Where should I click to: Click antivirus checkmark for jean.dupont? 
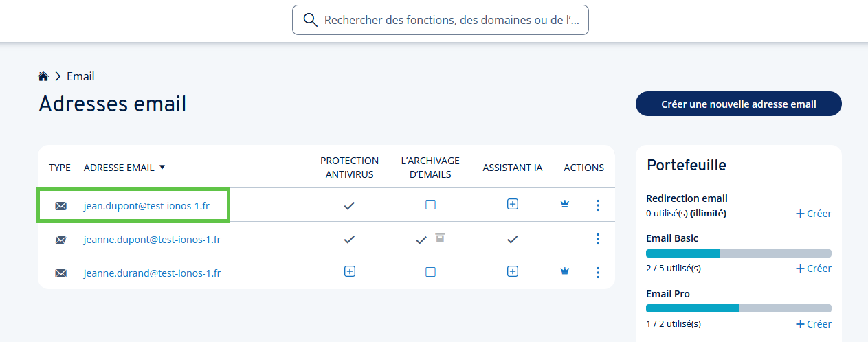tap(349, 205)
